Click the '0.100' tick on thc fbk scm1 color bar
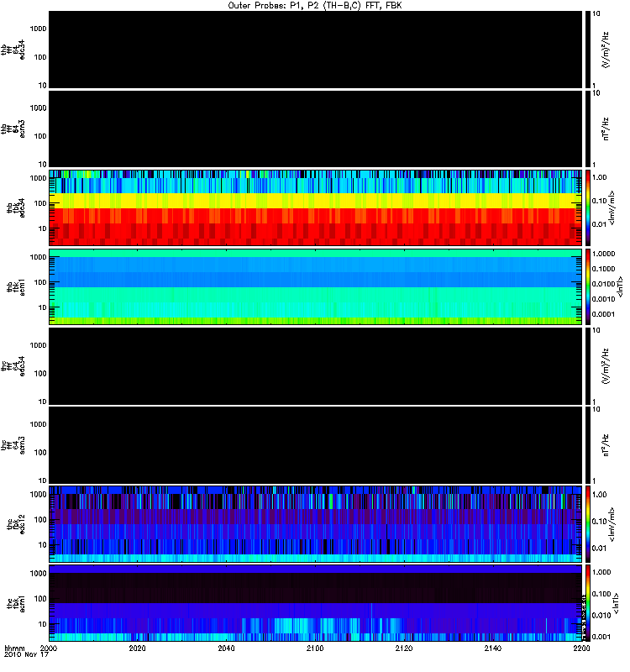630x672 pixels. tap(601, 594)
